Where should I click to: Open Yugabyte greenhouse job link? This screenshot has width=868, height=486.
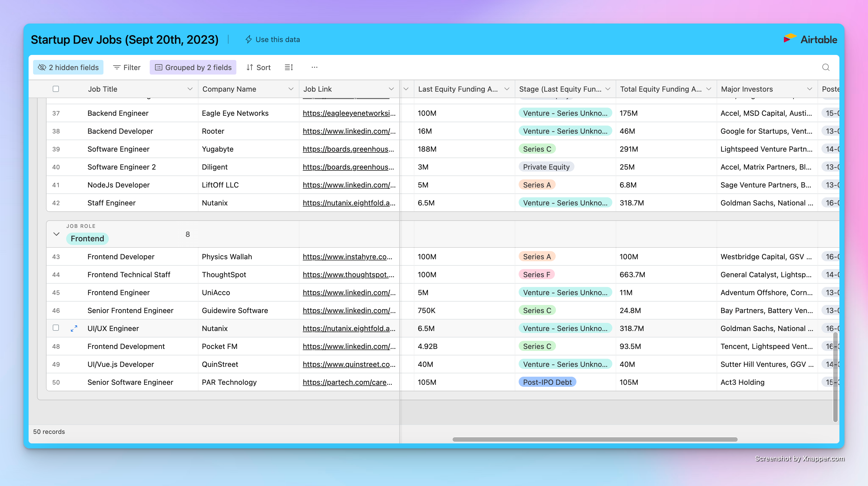point(348,149)
